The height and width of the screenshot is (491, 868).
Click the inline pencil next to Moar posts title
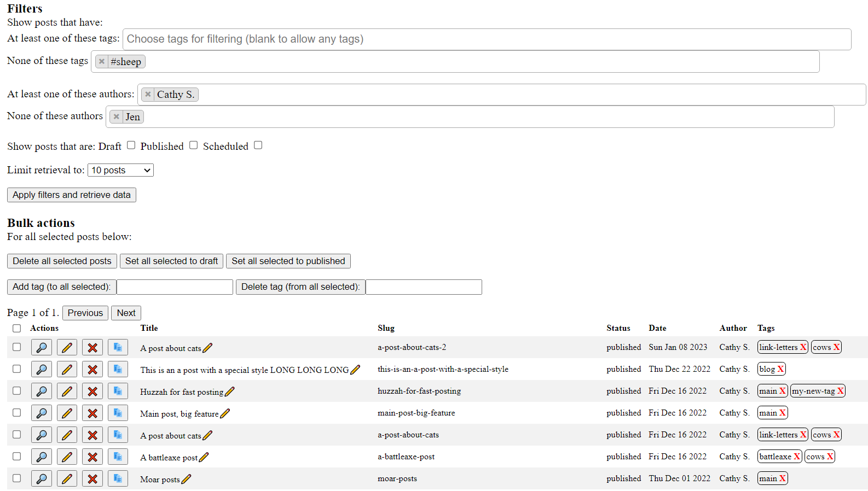point(187,480)
